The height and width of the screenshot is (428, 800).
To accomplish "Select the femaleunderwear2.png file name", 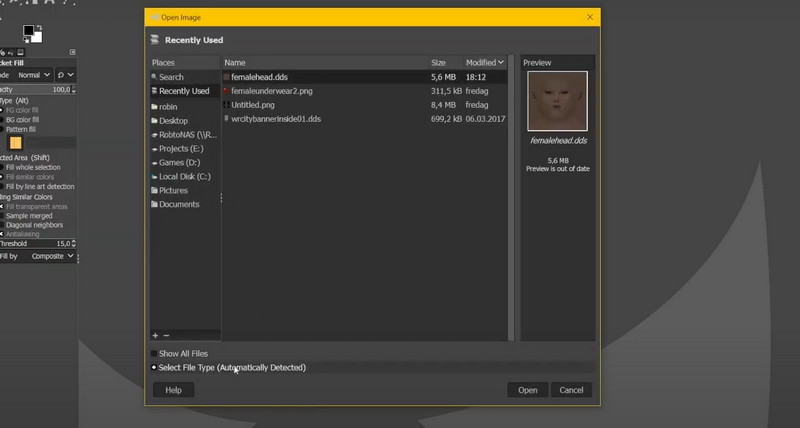I will [272, 91].
